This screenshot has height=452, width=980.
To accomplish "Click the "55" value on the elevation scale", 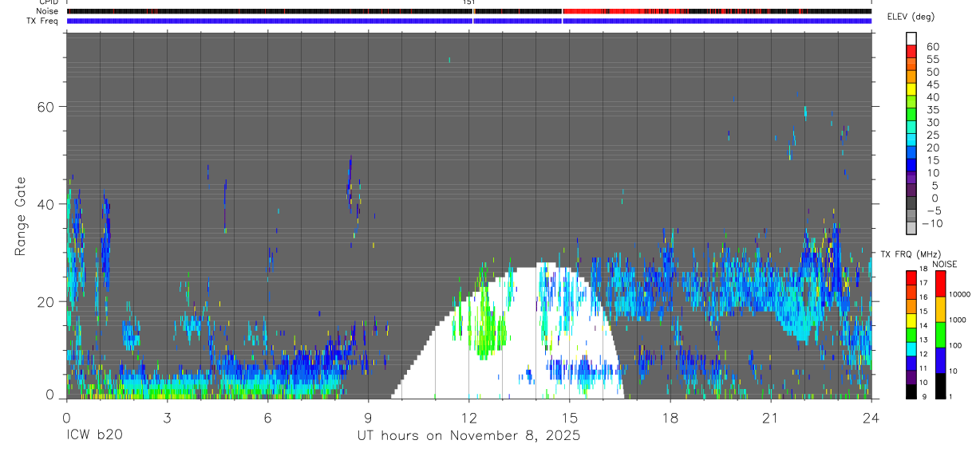I will (932, 60).
